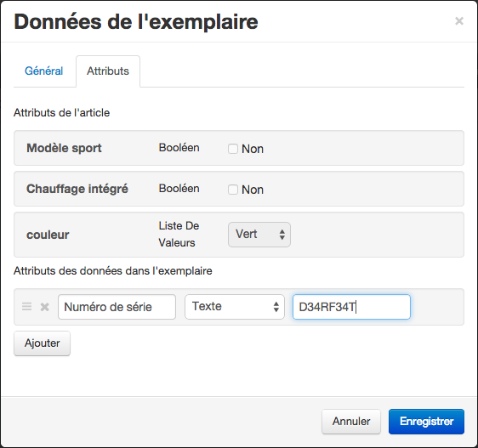This screenshot has height=448, width=478.
Task: Click the Non label beside Modèle sport
Action: (253, 149)
